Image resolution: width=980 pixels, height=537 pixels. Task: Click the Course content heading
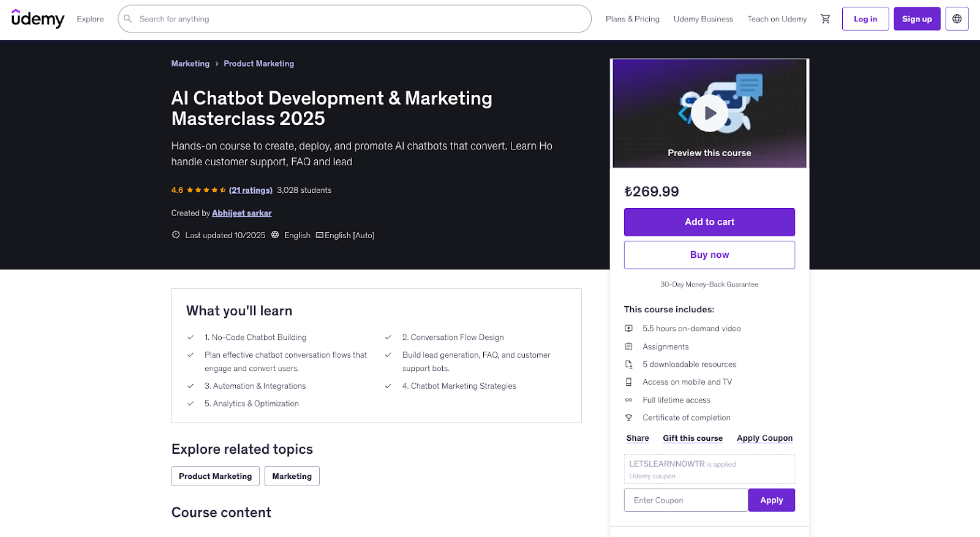pos(221,513)
